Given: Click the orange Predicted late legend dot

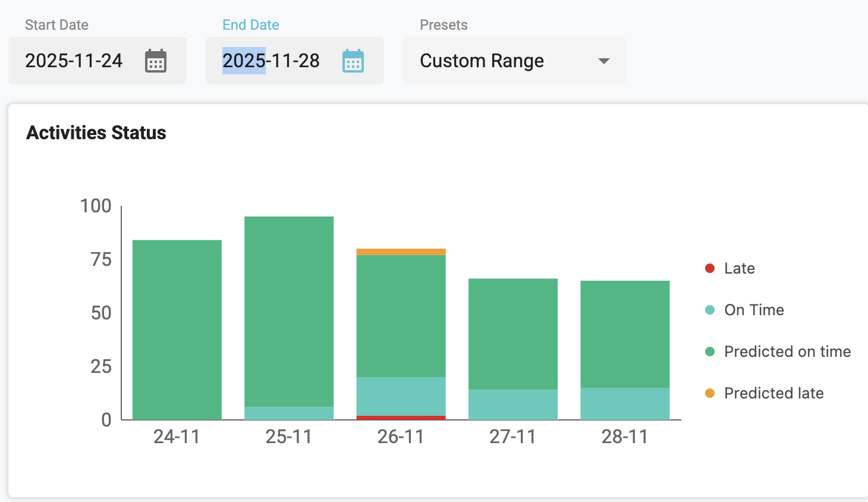Looking at the screenshot, I should (x=709, y=393).
